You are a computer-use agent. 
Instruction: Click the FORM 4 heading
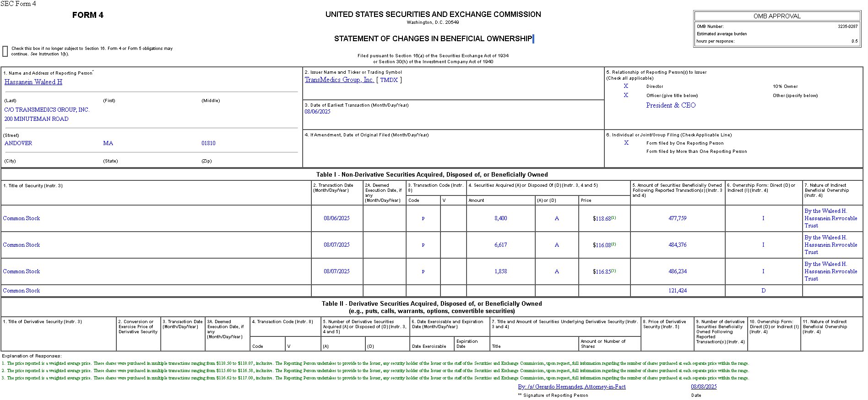(x=88, y=15)
